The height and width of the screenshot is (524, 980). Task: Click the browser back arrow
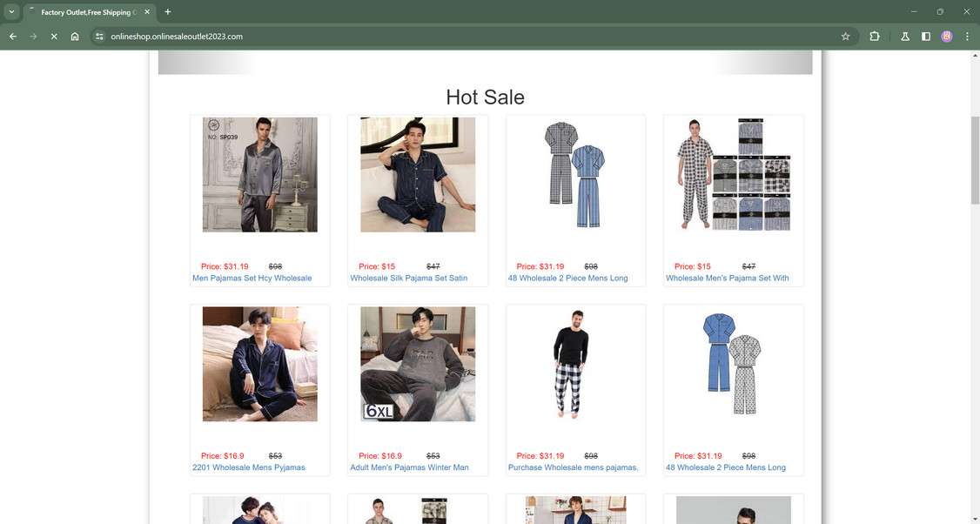point(12,37)
